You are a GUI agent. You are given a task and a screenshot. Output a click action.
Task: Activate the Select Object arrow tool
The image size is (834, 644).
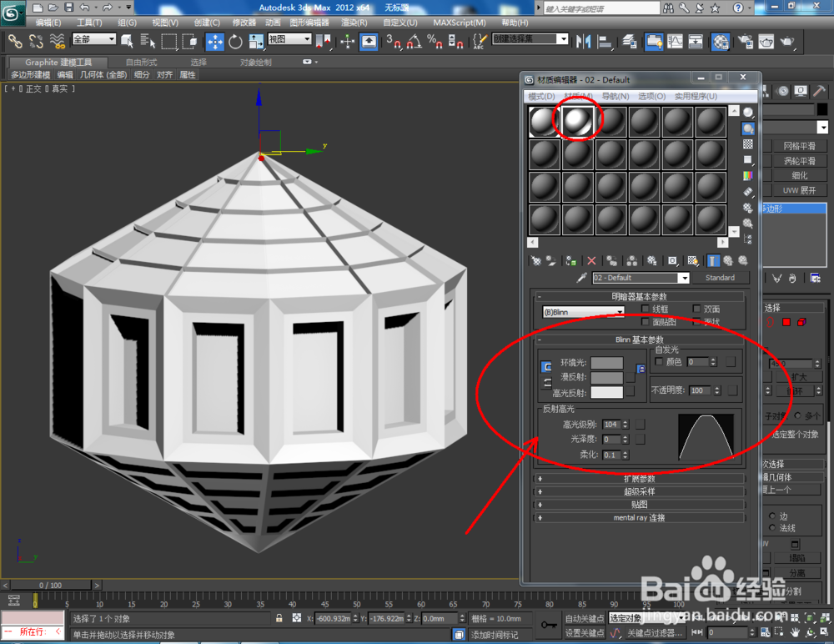(127, 41)
